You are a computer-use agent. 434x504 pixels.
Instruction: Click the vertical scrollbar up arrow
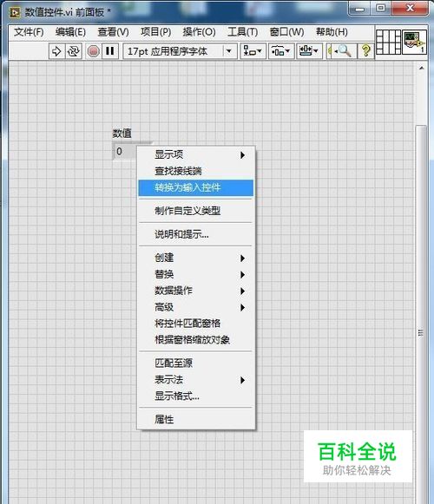coord(421,69)
